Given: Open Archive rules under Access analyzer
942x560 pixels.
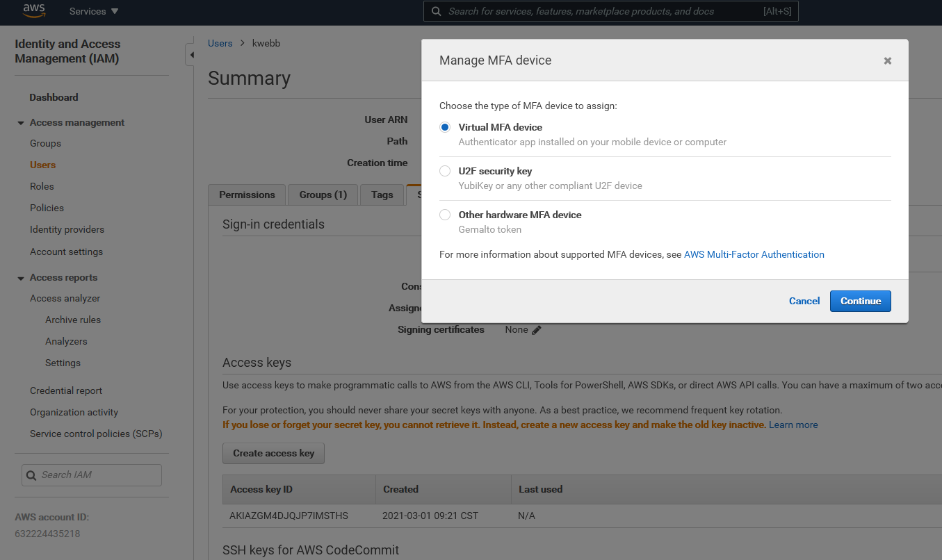Looking at the screenshot, I should pyautogui.click(x=73, y=320).
